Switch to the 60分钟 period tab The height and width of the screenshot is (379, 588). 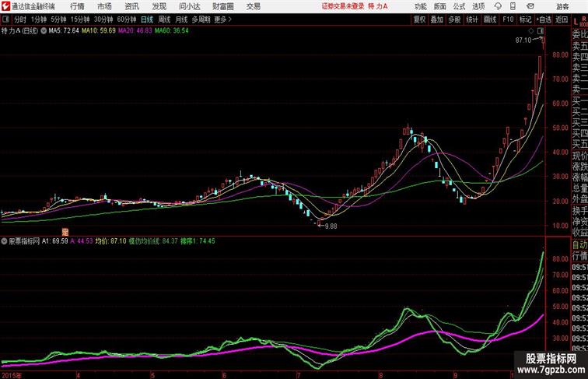[126, 19]
